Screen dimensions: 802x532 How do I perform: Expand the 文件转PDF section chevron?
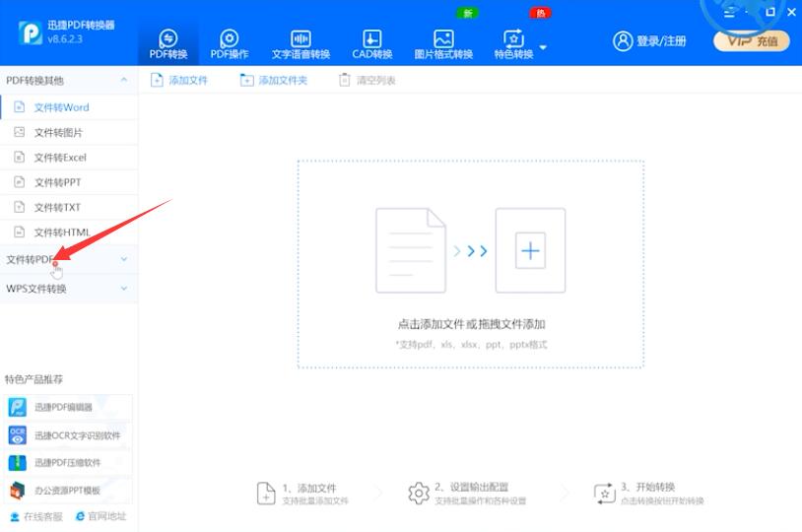tap(124, 259)
